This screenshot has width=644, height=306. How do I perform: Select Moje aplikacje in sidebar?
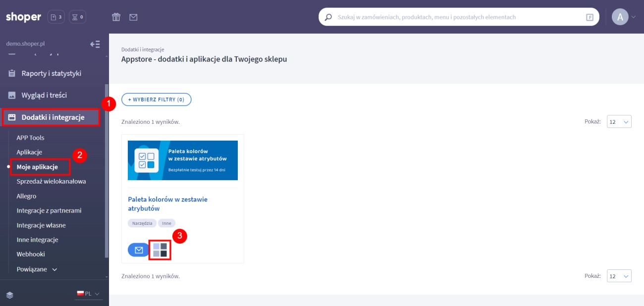[37, 167]
